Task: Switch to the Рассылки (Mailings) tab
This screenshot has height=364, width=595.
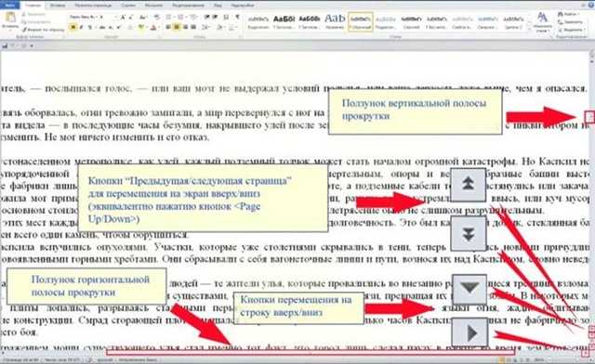Action: pos(154,6)
